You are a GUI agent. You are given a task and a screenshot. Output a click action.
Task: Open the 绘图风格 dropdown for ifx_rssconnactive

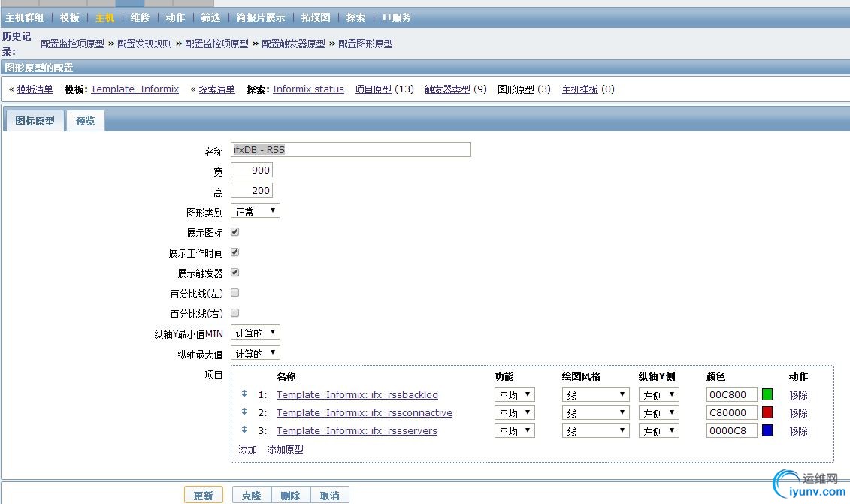pyautogui.click(x=595, y=412)
